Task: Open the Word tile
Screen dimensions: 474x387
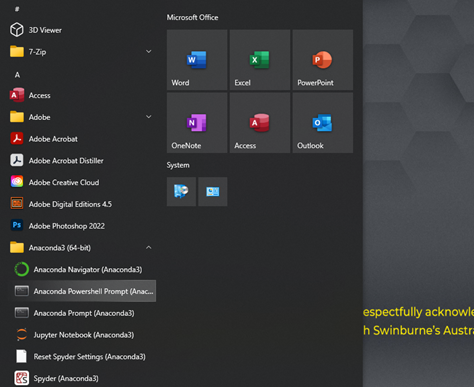Action: coord(197,60)
